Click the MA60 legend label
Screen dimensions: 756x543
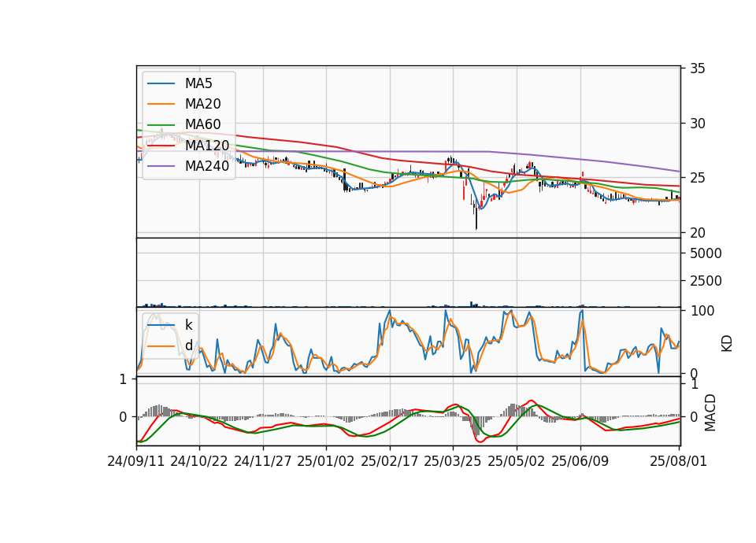click(202, 124)
